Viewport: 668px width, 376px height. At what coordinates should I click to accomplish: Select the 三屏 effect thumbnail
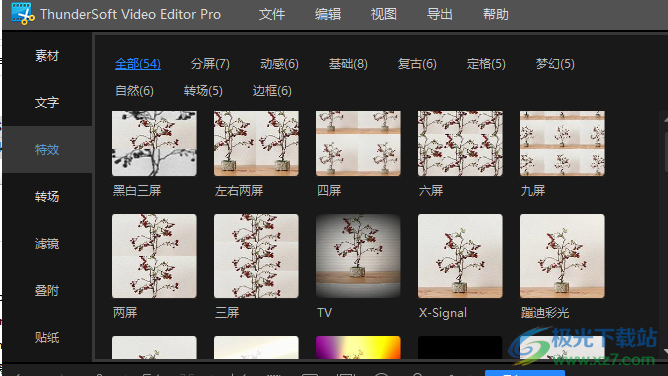[x=256, y=256]
